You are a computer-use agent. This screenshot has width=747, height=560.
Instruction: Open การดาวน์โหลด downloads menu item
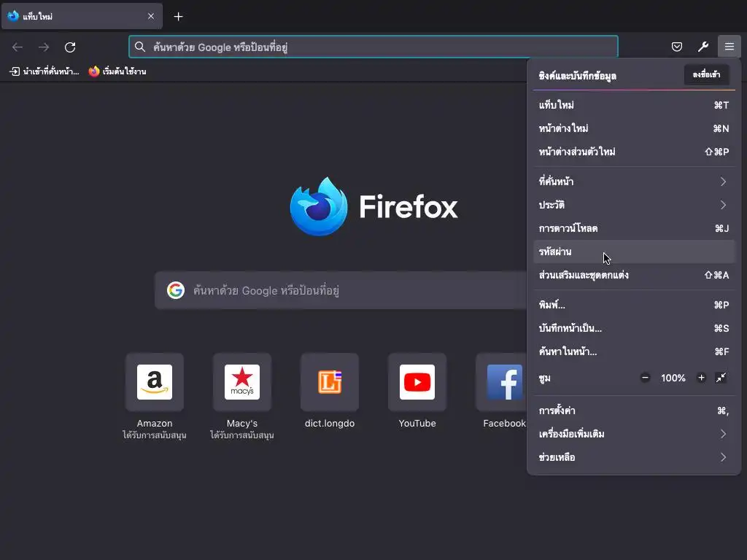point(634,228)
